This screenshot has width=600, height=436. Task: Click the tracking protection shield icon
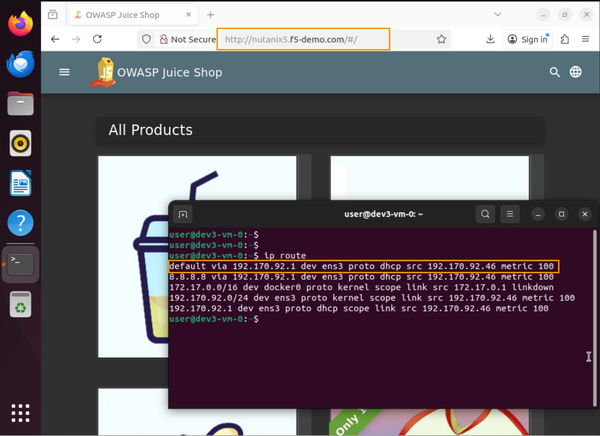pos(146,39)
